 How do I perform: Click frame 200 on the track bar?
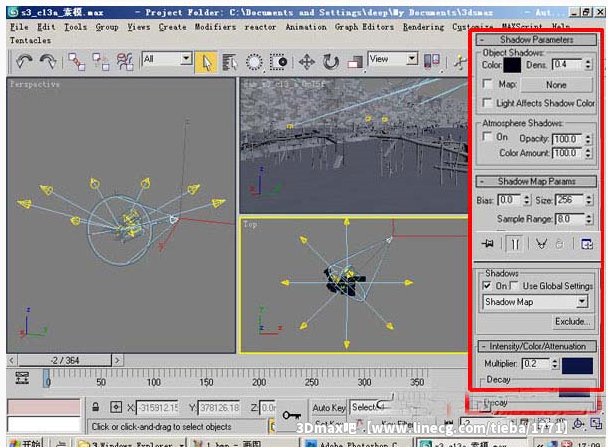tap(259, 381)
